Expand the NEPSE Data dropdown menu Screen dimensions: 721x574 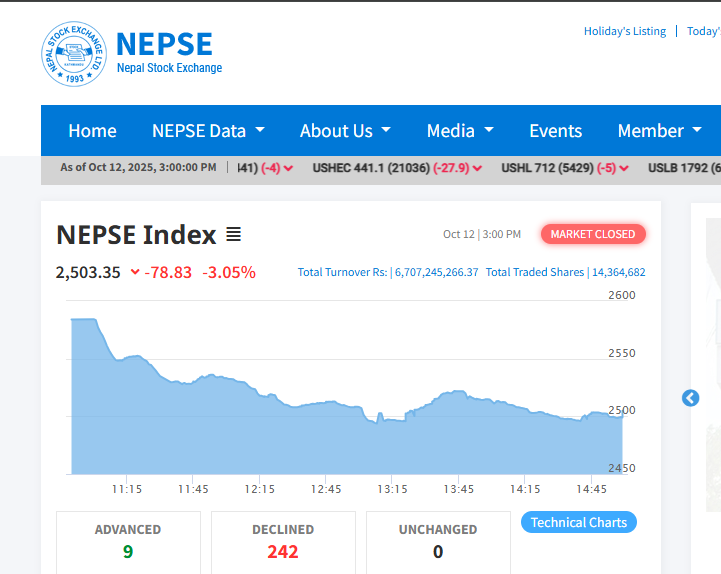[208, 131]
